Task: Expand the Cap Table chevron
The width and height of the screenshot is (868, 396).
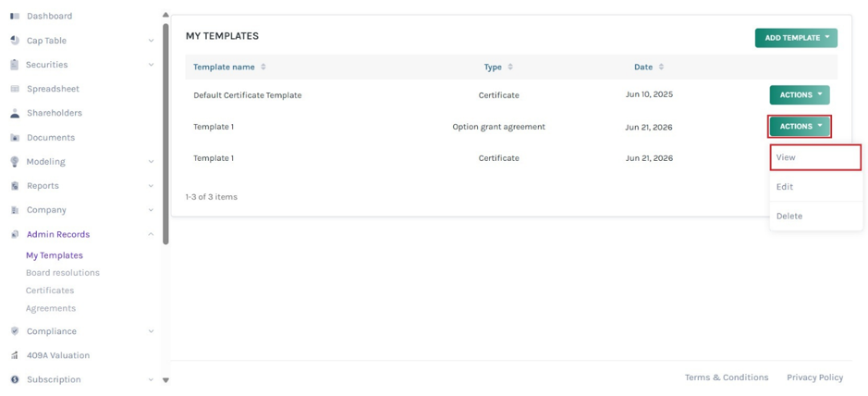Action: click(151, 41)
